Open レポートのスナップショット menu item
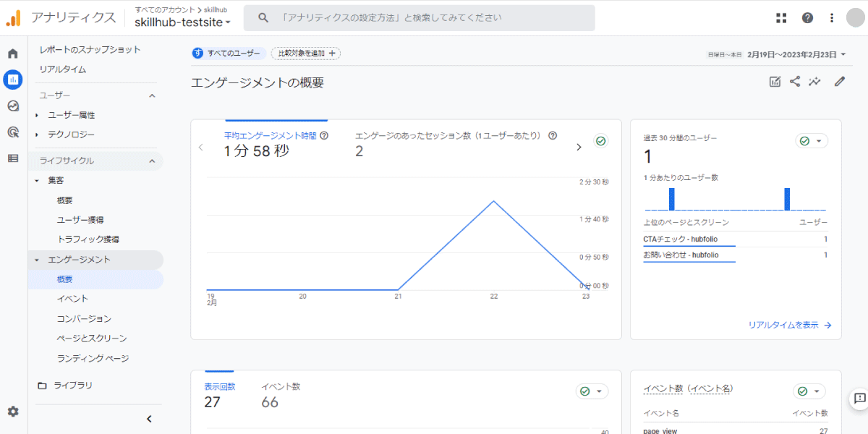This screenshot has height=434, width=868. (90, 49)
